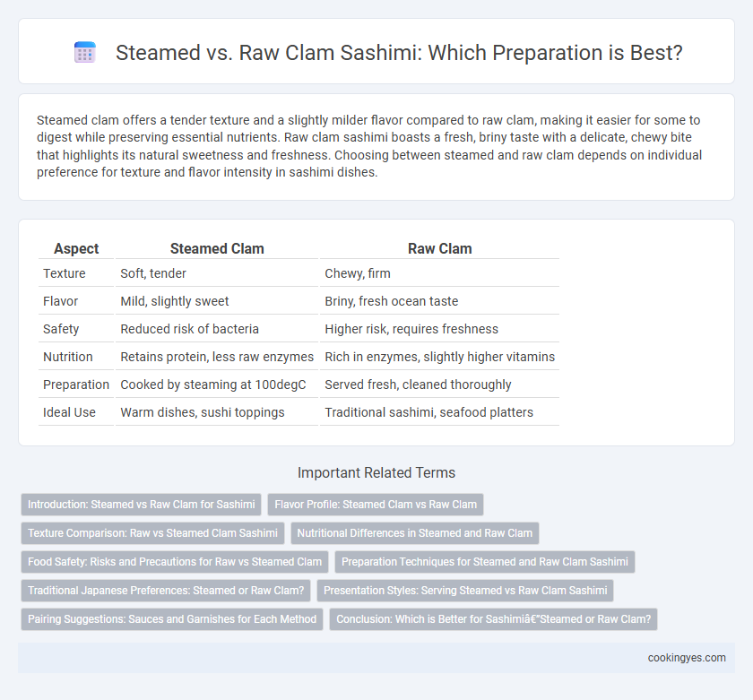Image resolution: width=753 pixels, height=700 pixels.
Task: Open 'Flavor Profile: Steamed Clam vs Raw Clam' tag
Action: 376,505
